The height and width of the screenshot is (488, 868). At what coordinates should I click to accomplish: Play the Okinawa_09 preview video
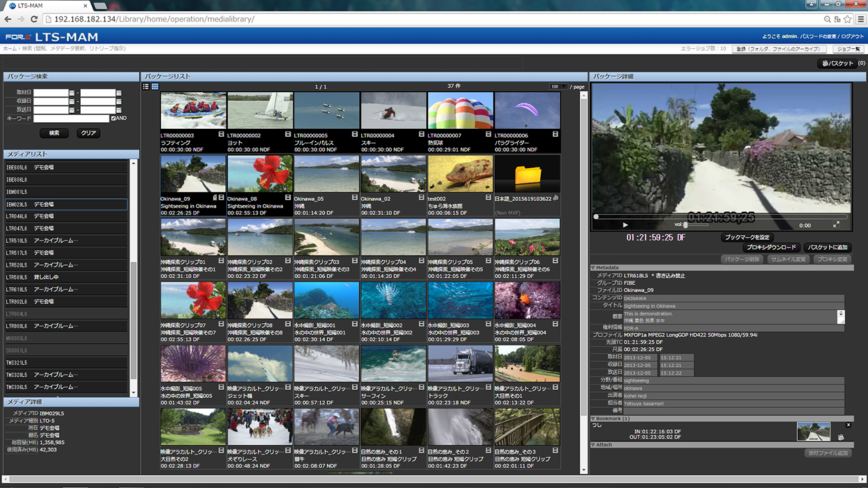click(625, 225)
